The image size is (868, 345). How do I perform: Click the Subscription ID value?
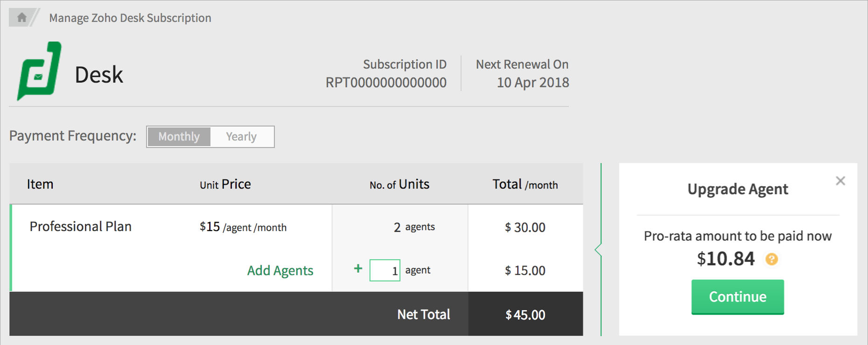coord(386,83)
